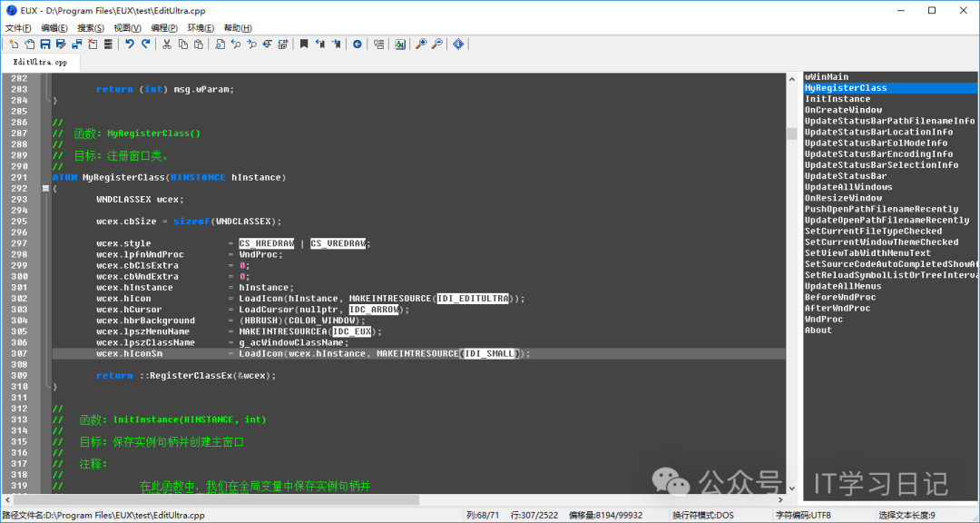980x523 pixels.
Task: Select UpdateStatusBar in the function list
Action: click(x=845, y=176)
